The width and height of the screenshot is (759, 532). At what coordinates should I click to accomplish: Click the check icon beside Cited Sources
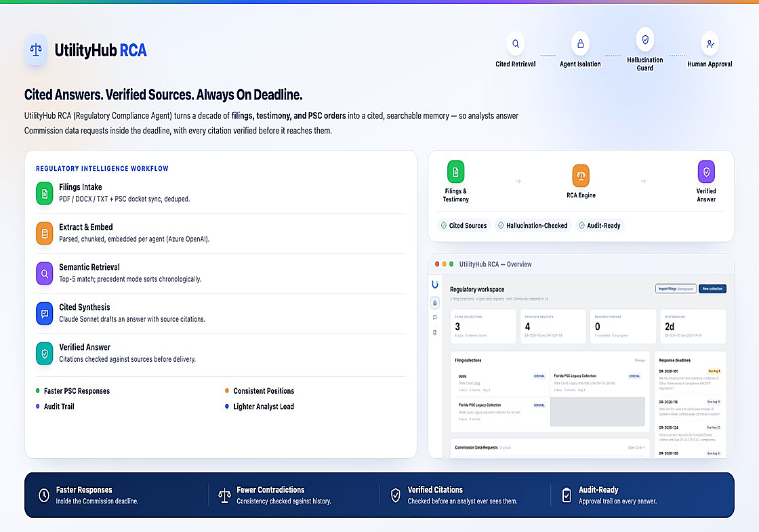444,225
